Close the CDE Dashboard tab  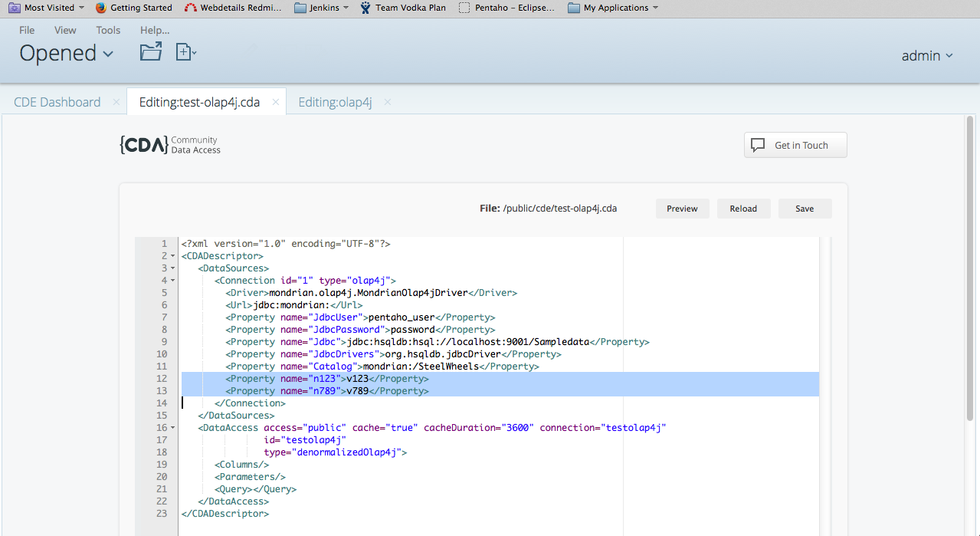point(116,102)
